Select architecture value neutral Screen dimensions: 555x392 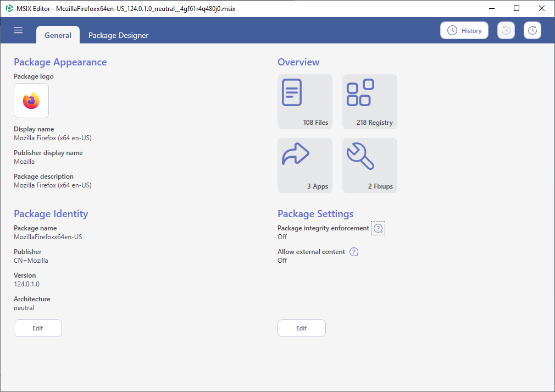pyautogui.click(x=24, y=308)
